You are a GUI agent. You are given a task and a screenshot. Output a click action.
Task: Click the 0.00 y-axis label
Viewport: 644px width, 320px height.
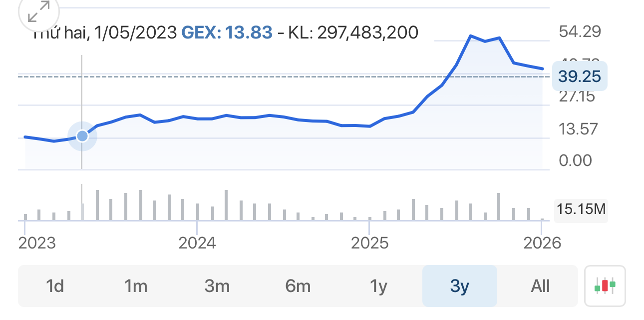pos(576,160)
